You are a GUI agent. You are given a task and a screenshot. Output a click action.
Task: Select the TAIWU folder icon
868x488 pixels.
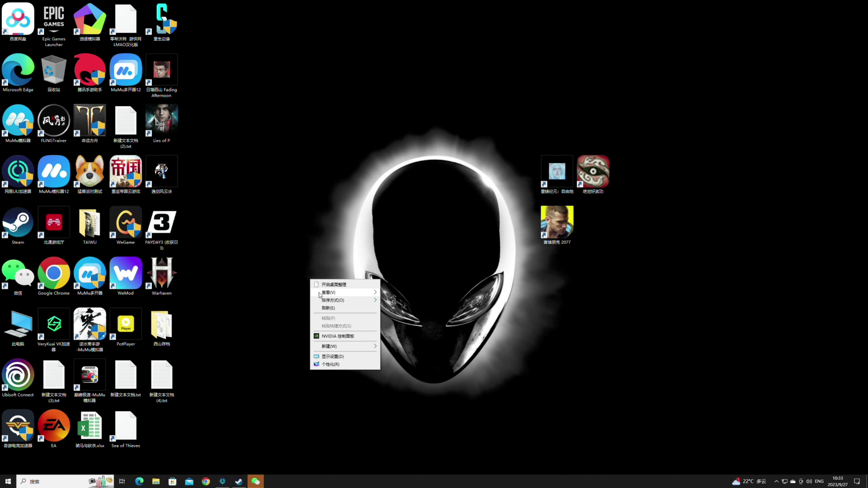coord(90,225)
